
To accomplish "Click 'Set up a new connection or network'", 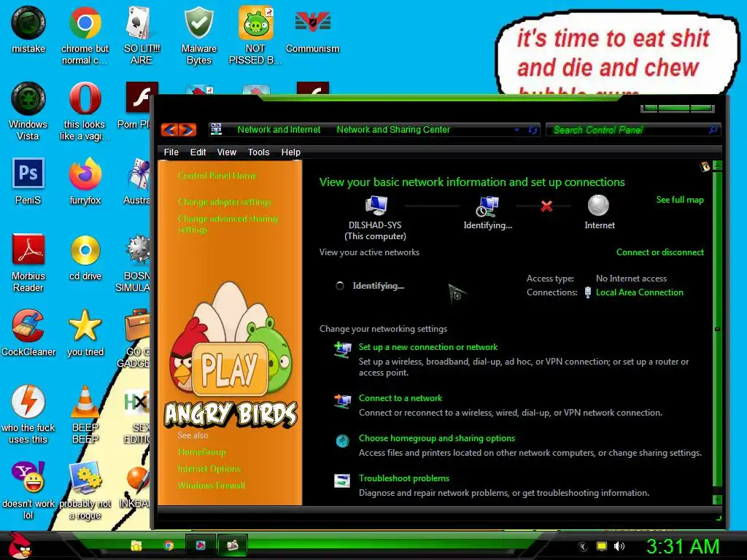I will pos(427,347).
